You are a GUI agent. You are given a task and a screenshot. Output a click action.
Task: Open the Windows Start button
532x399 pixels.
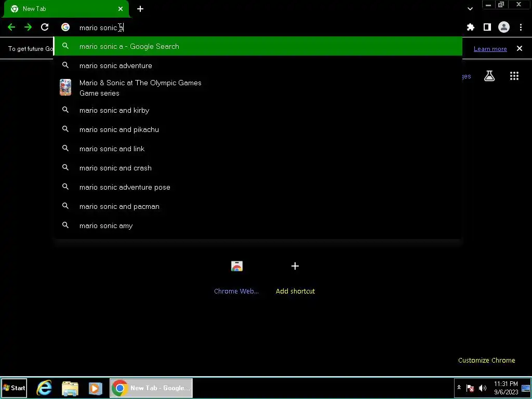(x=14, y=388)
